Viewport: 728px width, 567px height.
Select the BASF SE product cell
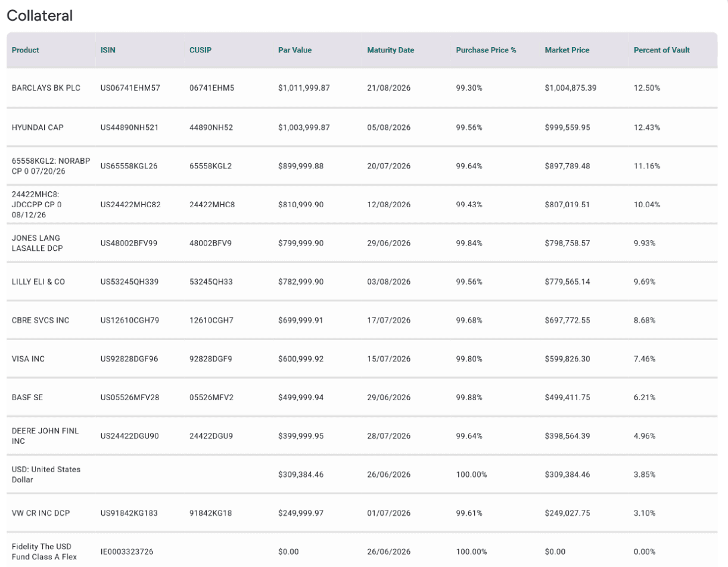point(27,398)
